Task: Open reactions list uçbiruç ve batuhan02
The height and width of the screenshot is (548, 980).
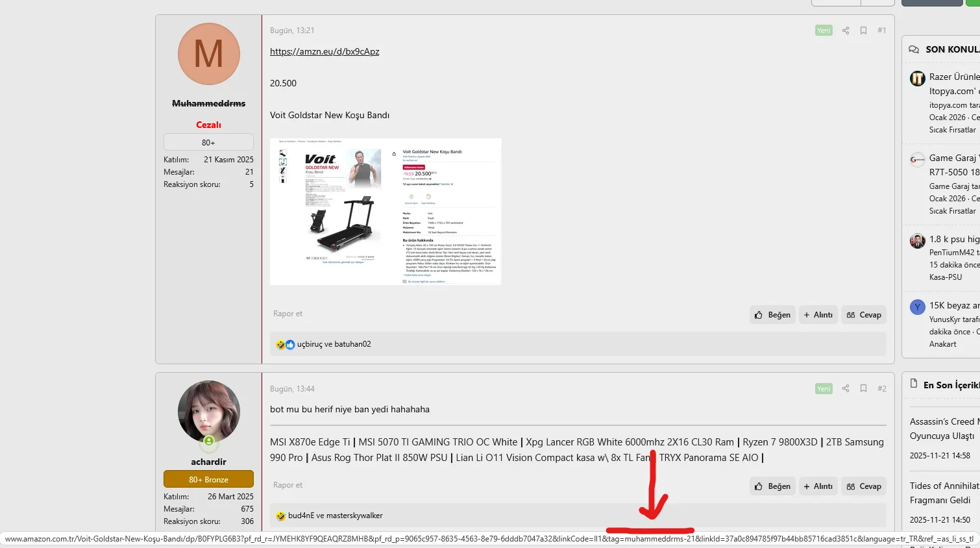Action: coord(334,344)
